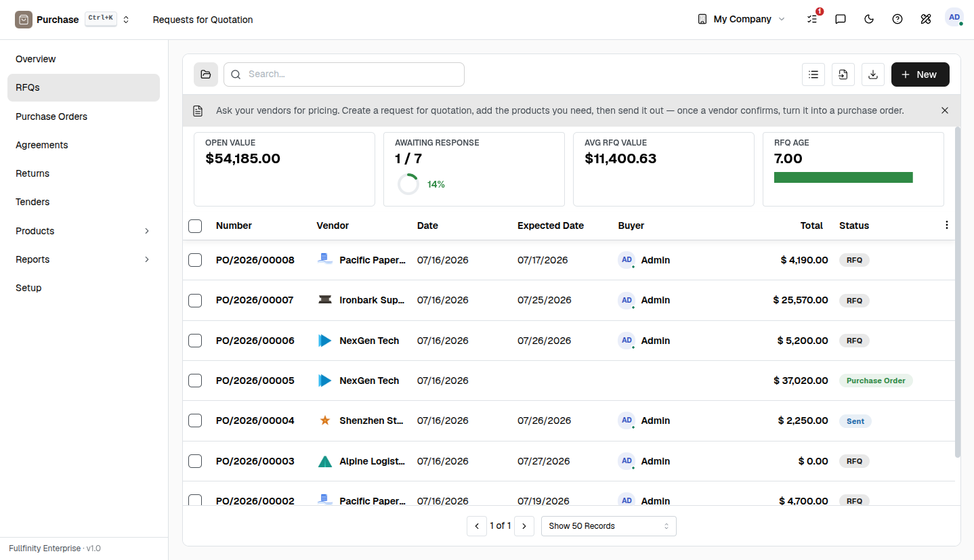Select checkbox for PO/2026/00007
This screenshot has height=560, width=974.
(195, 300)
